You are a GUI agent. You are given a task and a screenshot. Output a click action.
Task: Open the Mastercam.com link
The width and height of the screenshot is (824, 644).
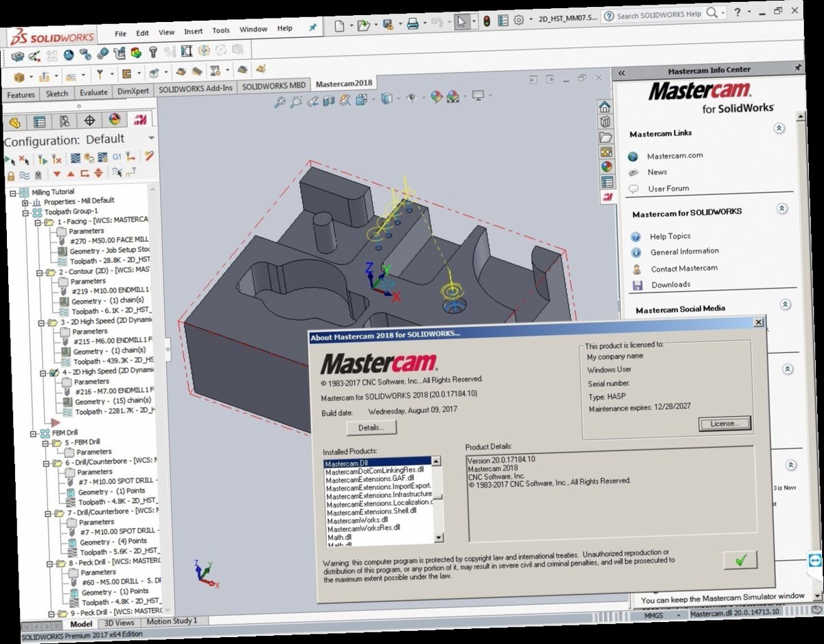pyautogui.click(x=674, y=156)
